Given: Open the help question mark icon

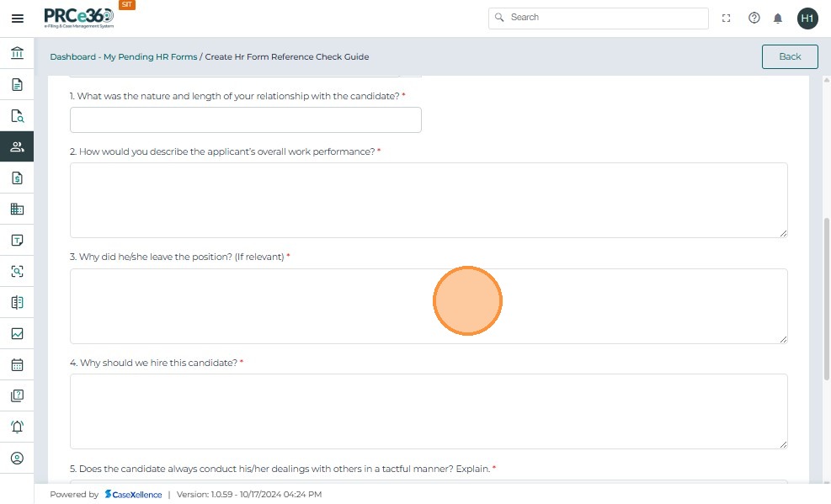Looking at the screenshot, I should 754,19.
